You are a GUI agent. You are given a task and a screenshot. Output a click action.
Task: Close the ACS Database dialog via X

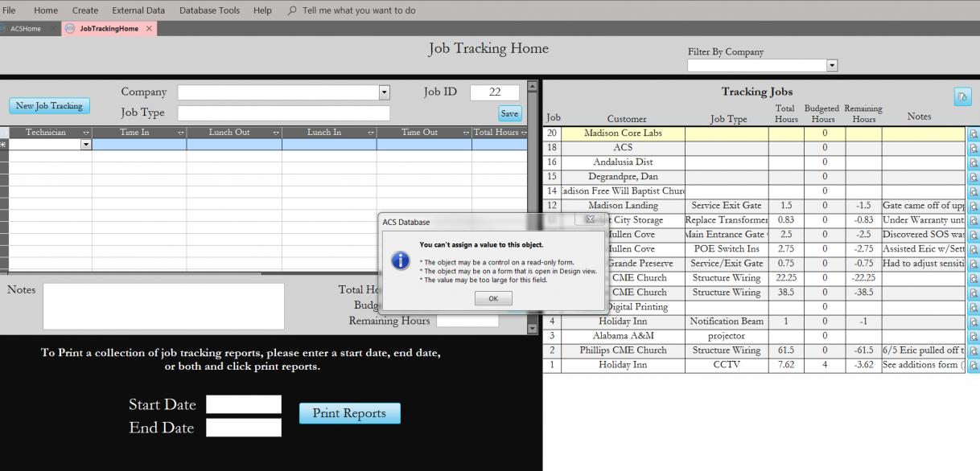pyautogui.click(x=589, y=219)
